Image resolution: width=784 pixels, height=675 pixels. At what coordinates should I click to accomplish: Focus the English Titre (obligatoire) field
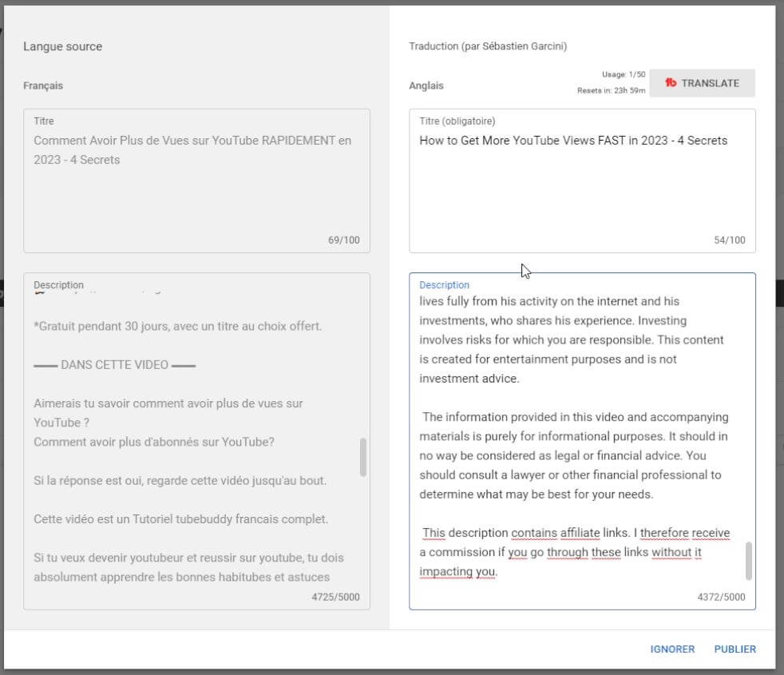[x=582, y=181]
